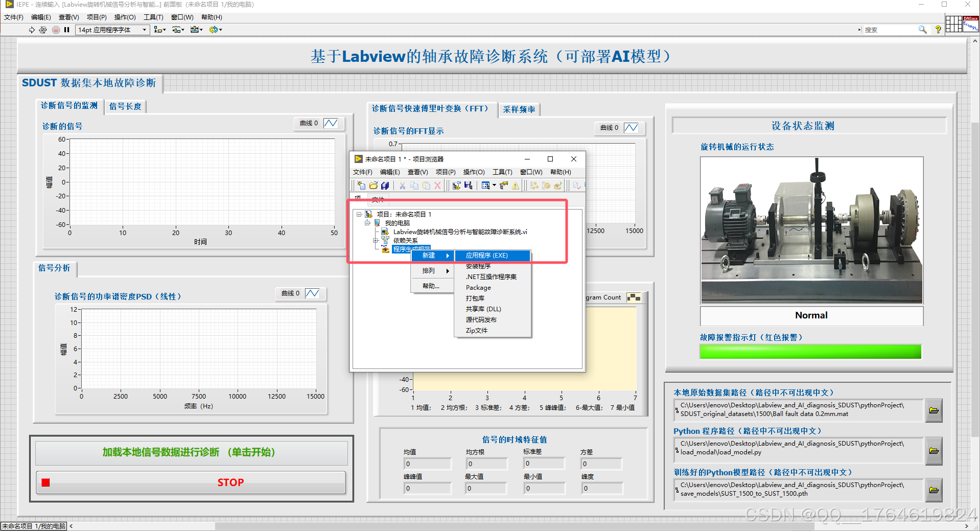Select the Labview旋转机械信号分析与智能故障诊断系统.vi item
980x531 pixels.
460,232
